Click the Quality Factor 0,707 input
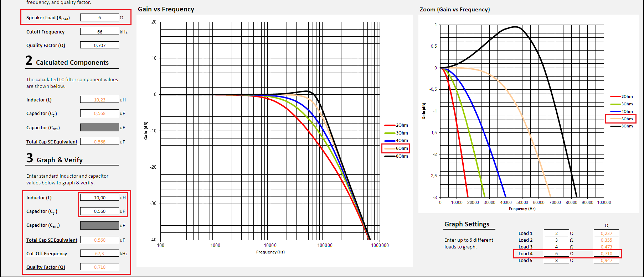This screenshot has width=644, height=278. click(99, 45)
